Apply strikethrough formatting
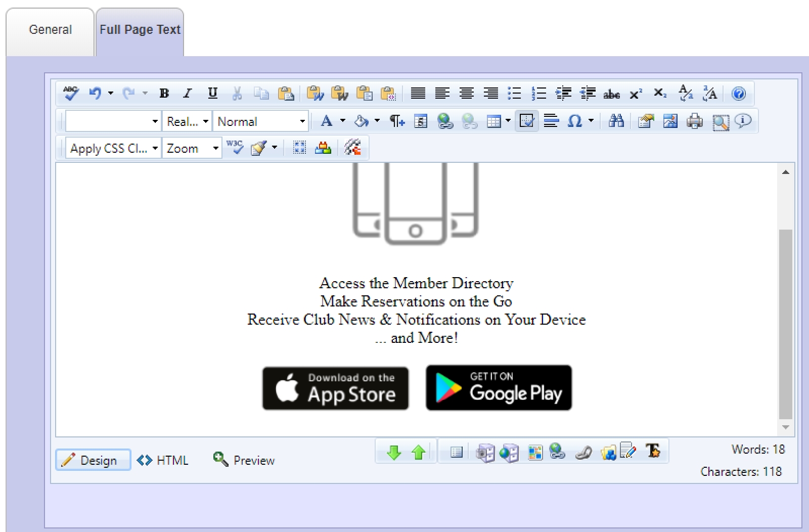The height and width of the screenshot is (532, 809). [611, 94]
